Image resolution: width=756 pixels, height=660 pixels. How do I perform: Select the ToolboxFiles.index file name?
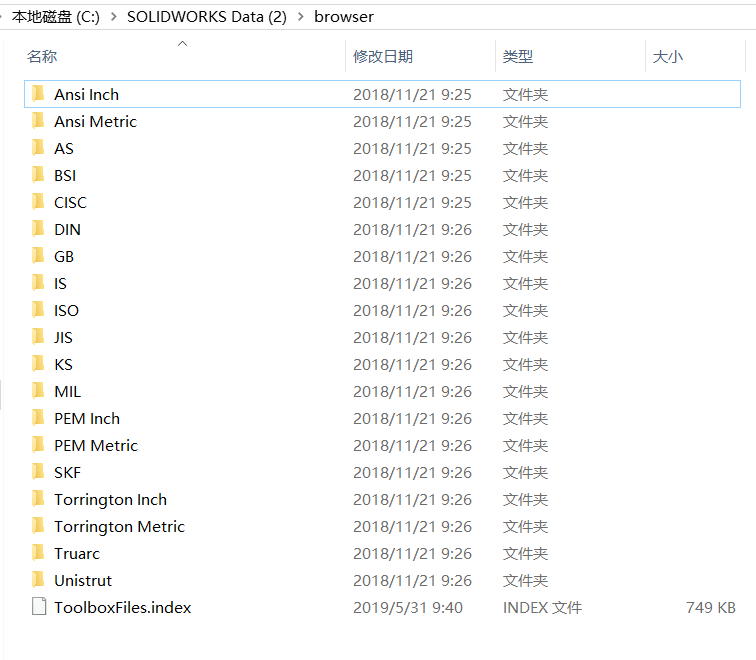coord(122,607)
